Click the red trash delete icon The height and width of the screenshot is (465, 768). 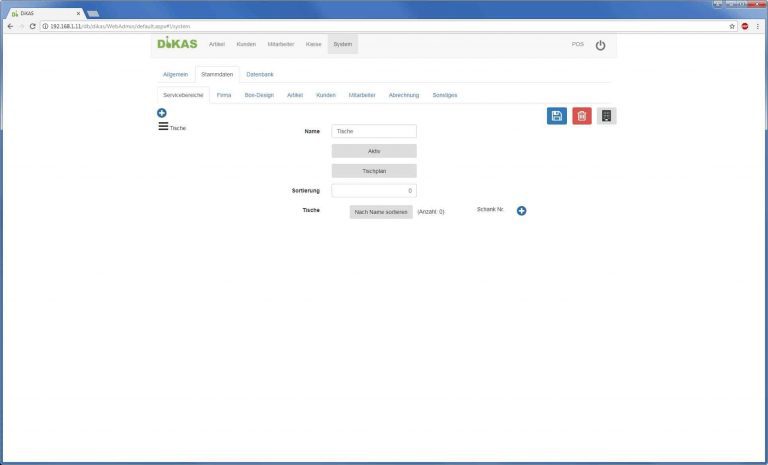point(582,116)
